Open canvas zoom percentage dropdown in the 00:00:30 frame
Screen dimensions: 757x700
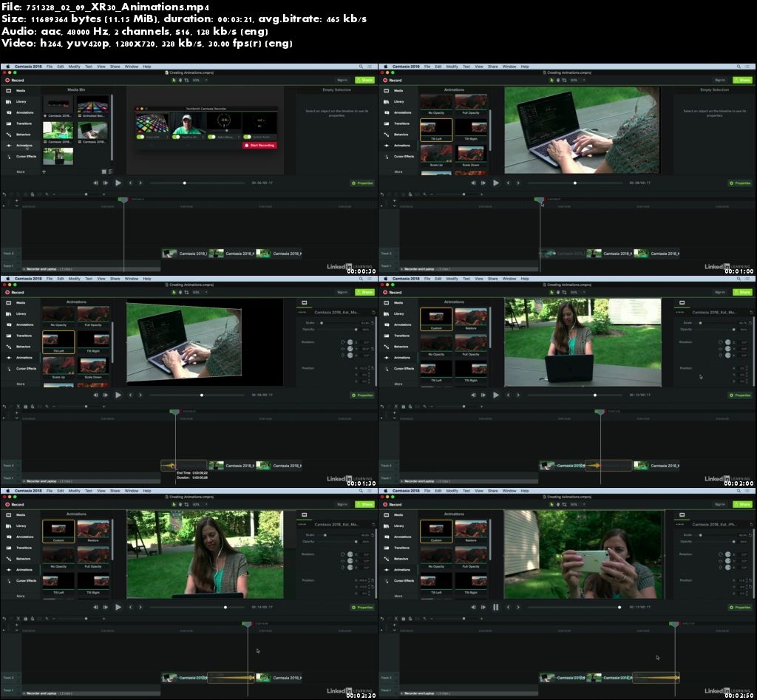point(195,80)
